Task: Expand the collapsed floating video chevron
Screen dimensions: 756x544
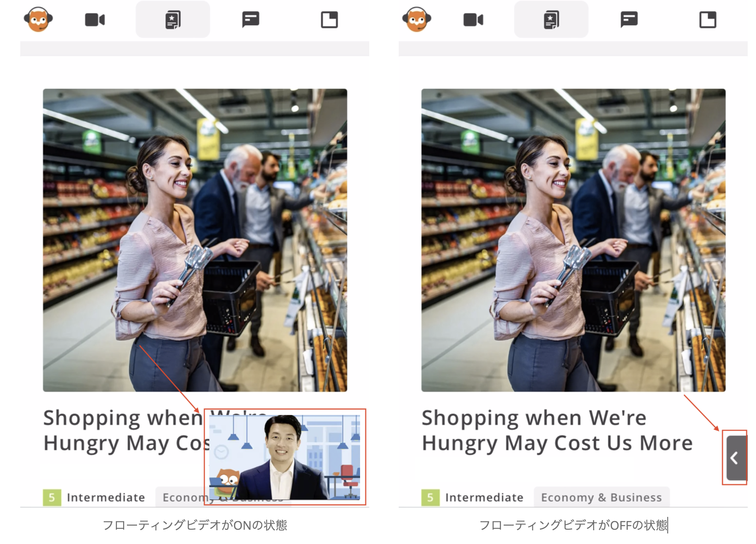Action: coord(735,458)
